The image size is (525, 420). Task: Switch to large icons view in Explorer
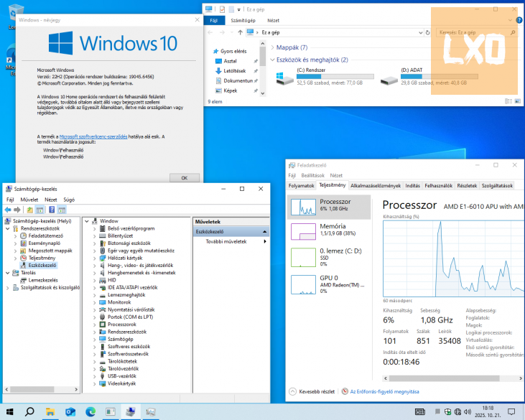[518, 101]
